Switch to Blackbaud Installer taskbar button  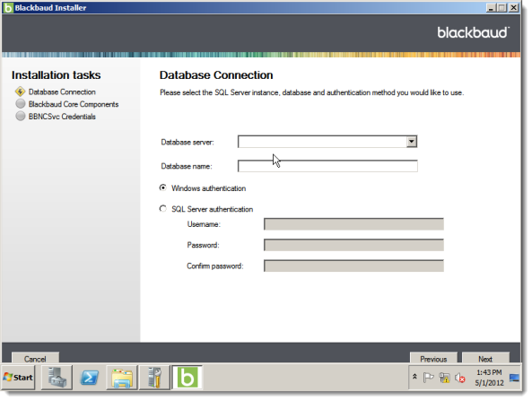coord(187,377)
